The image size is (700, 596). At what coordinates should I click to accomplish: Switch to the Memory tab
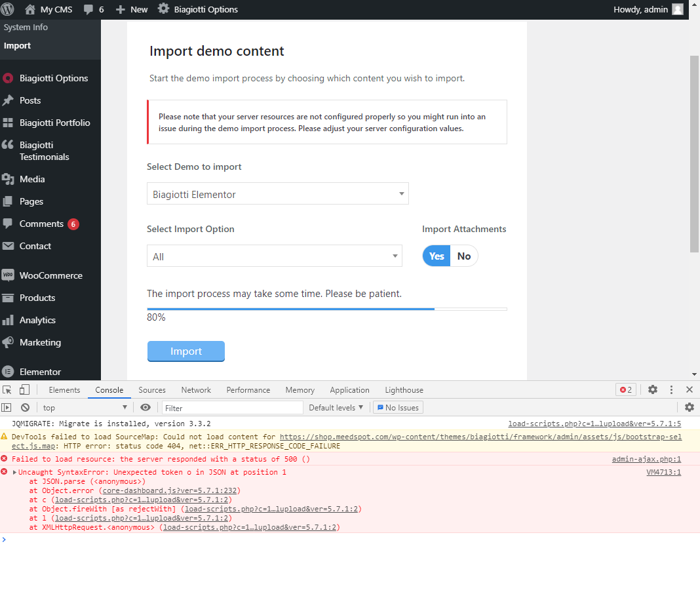coord(300,389)
